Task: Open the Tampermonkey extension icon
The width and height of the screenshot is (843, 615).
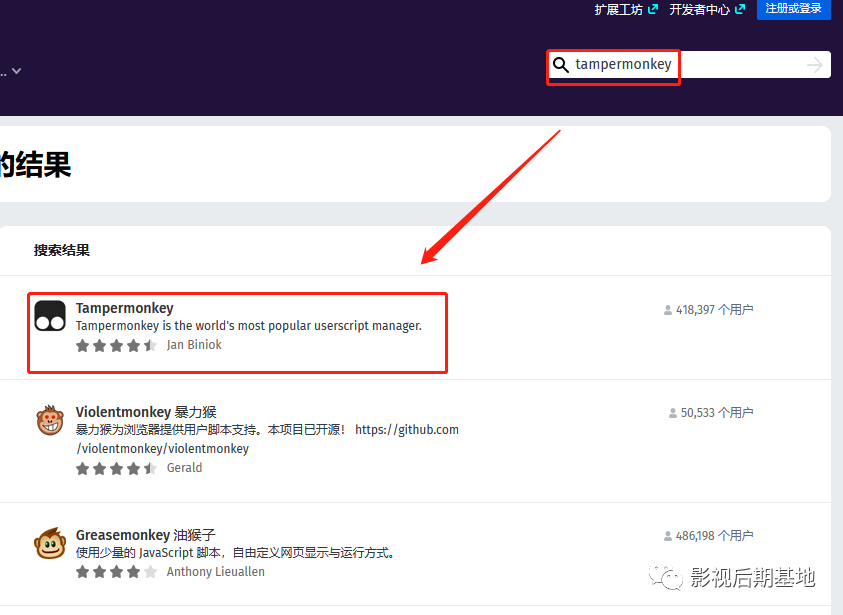Action: pos(50,316)
